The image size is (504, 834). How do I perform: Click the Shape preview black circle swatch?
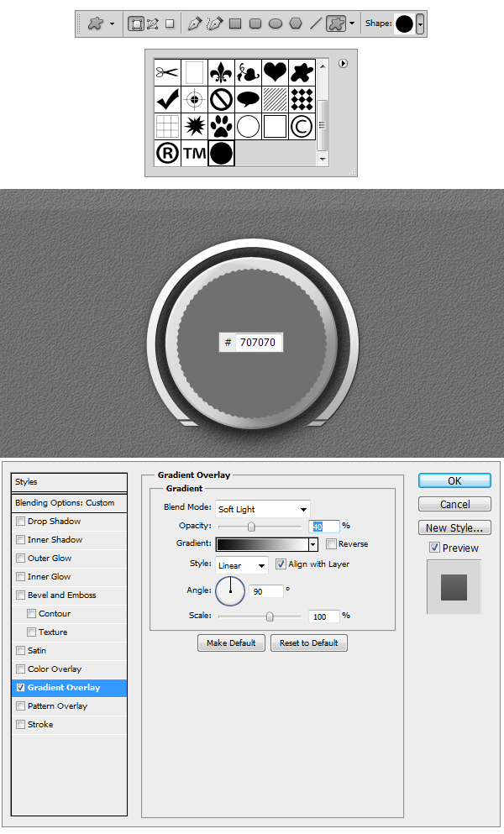[405, 24]
